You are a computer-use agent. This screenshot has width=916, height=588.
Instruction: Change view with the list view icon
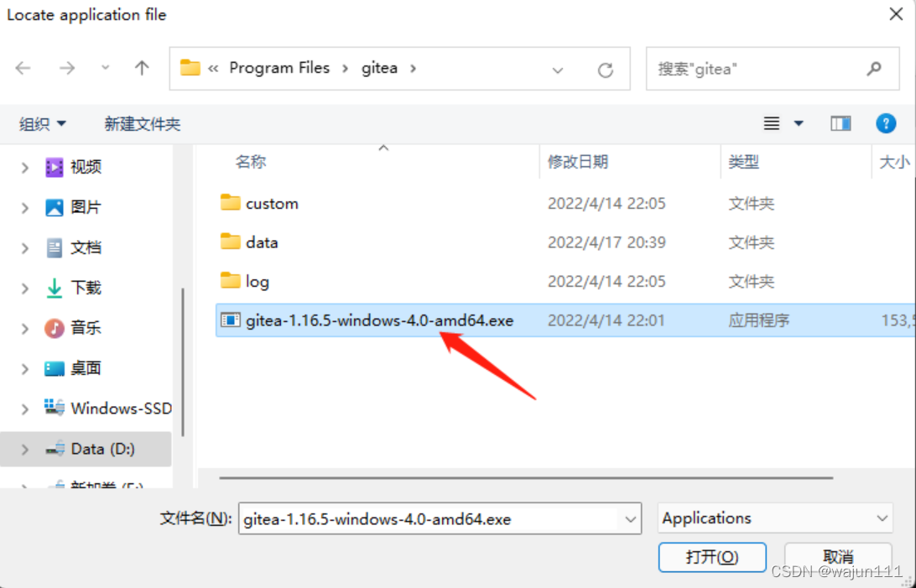[x=772, y=123]
